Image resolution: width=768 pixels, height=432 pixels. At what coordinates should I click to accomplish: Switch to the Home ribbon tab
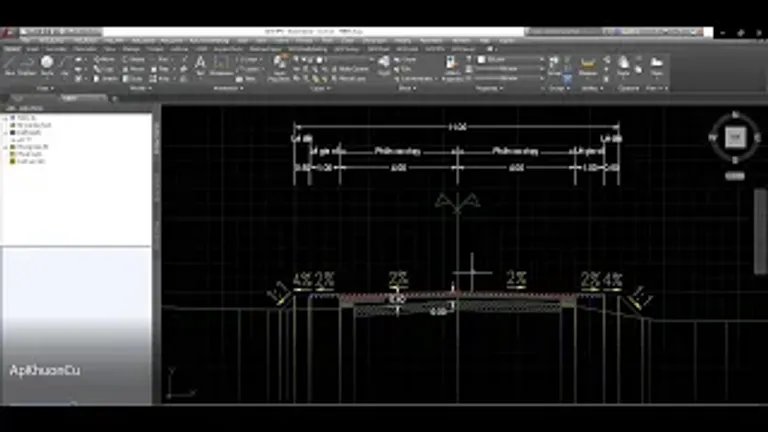click(x=12, y=49)
